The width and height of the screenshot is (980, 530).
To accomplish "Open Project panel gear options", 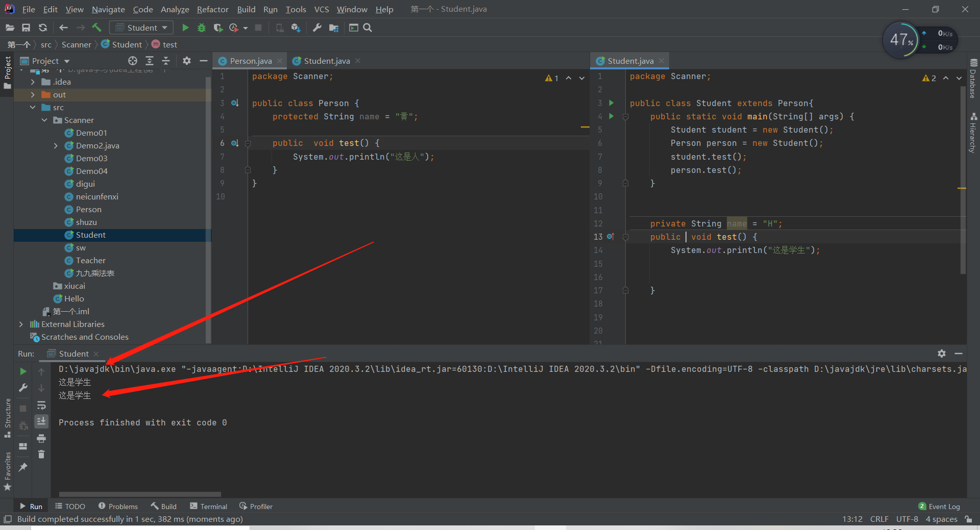I will 187,61.
